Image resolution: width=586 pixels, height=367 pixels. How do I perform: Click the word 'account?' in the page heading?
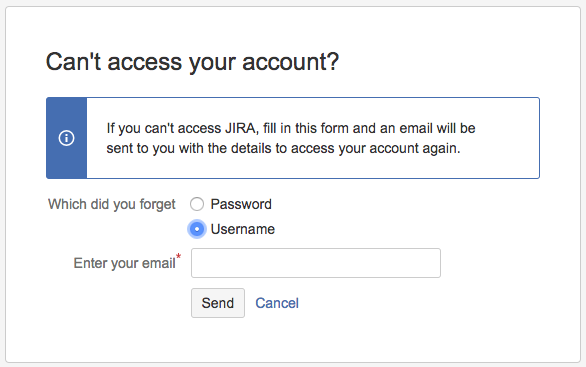coord(290,62)
